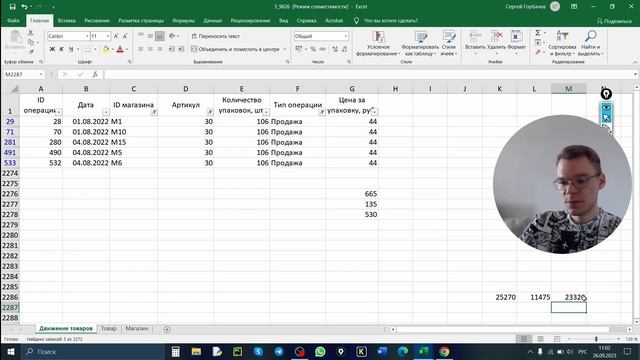Click the text orientation icon
This screenshot has width=640, height=360.
tap(172, 36)
